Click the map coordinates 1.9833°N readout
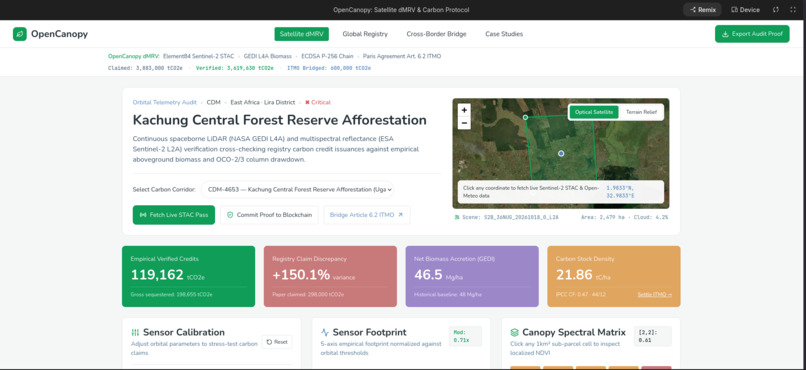 click(620, 192)
